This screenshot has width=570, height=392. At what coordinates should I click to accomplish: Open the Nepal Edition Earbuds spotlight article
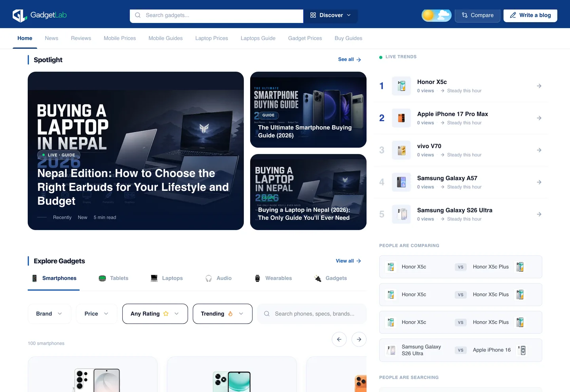tap(136, 151)
